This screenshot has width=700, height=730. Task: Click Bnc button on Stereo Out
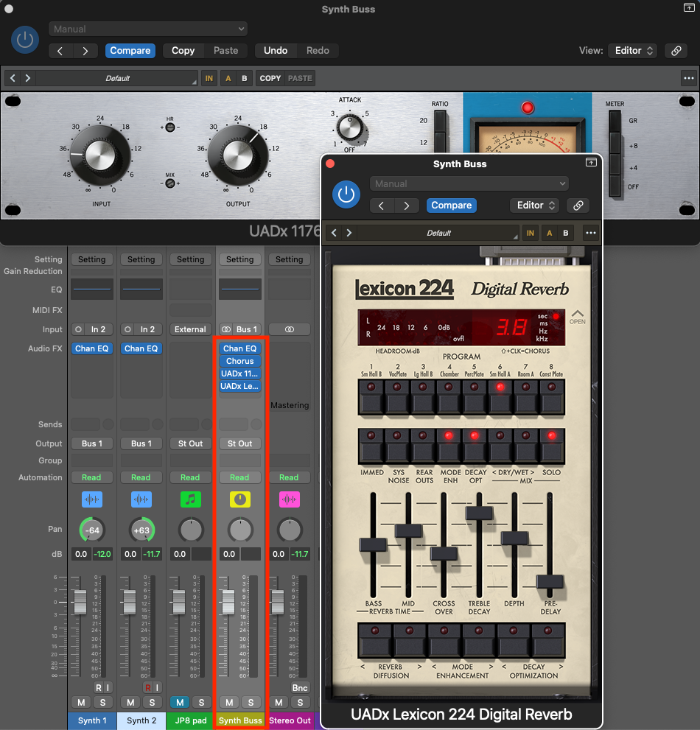(x=299, y=687)
